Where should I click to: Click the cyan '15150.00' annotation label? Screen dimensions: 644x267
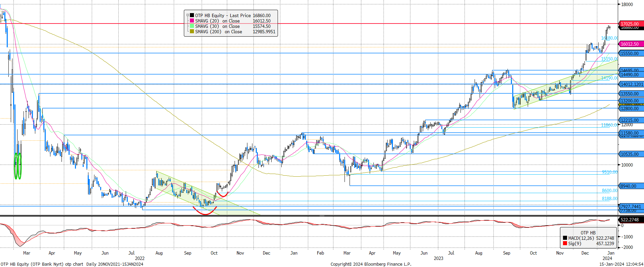[609, 59]
